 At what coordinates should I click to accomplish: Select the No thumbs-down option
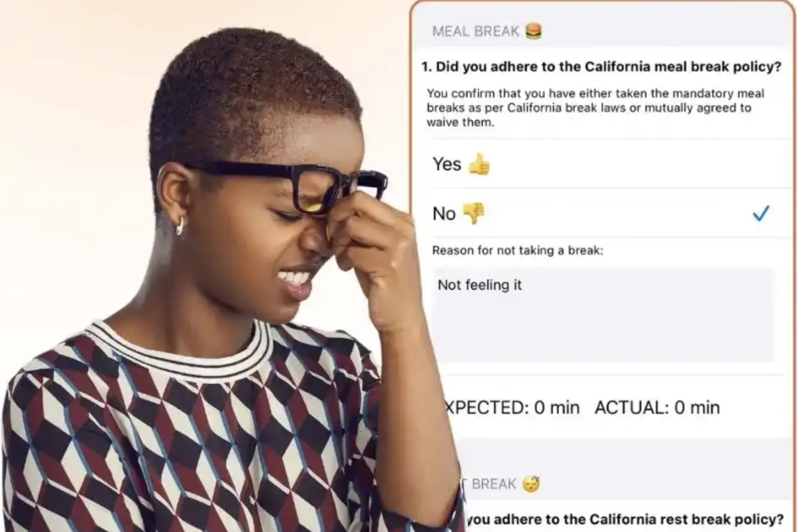(611, 213)
